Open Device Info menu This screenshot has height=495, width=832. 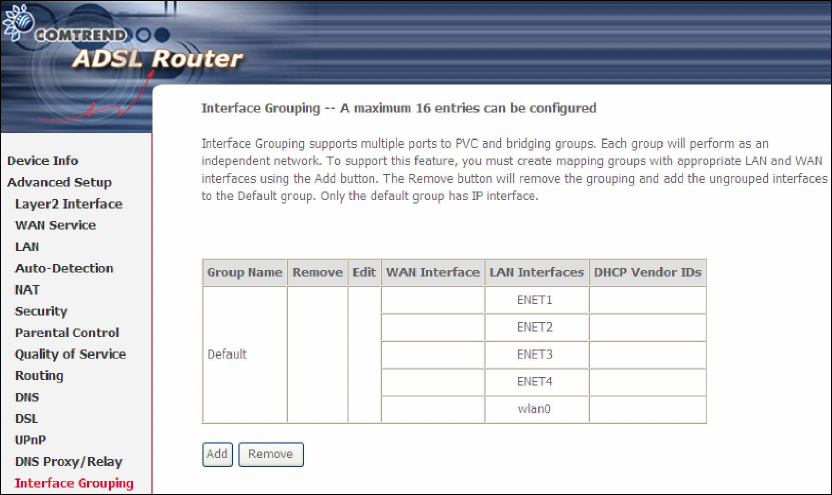(x=42, y=160)
